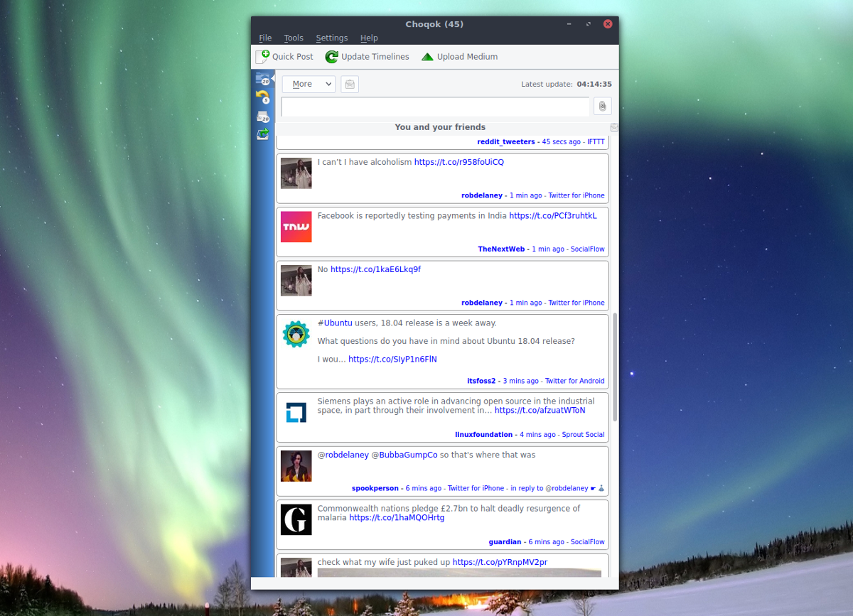
Task: Open the Inbox sidebar icon showing 20 messages
Action: tap(262, 115)
